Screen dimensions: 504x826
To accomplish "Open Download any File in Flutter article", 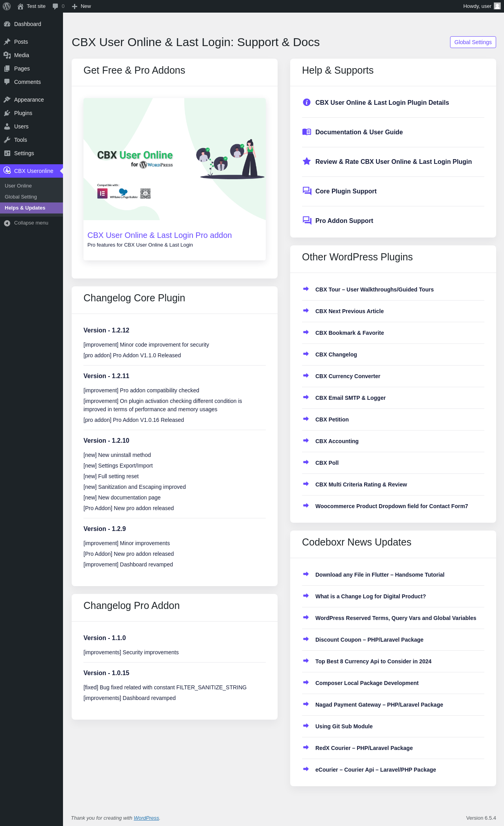I will [x=380, y=575].
